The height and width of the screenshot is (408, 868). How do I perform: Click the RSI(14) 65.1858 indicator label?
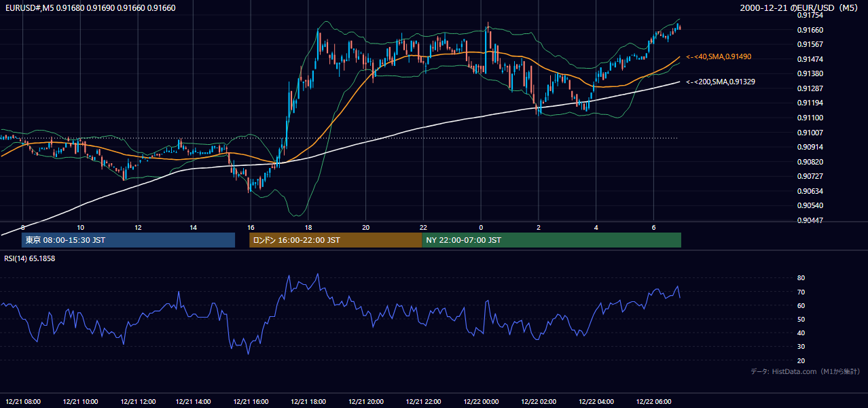coord(30,258)
